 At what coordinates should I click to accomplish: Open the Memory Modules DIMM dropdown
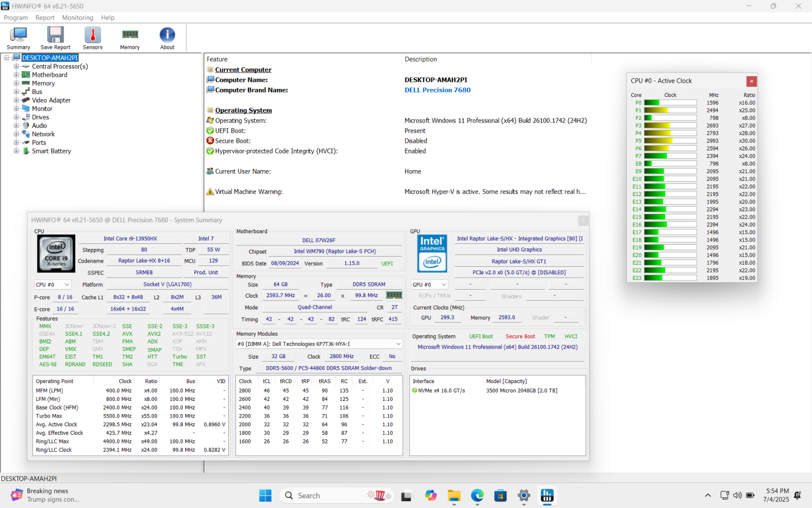397,344
